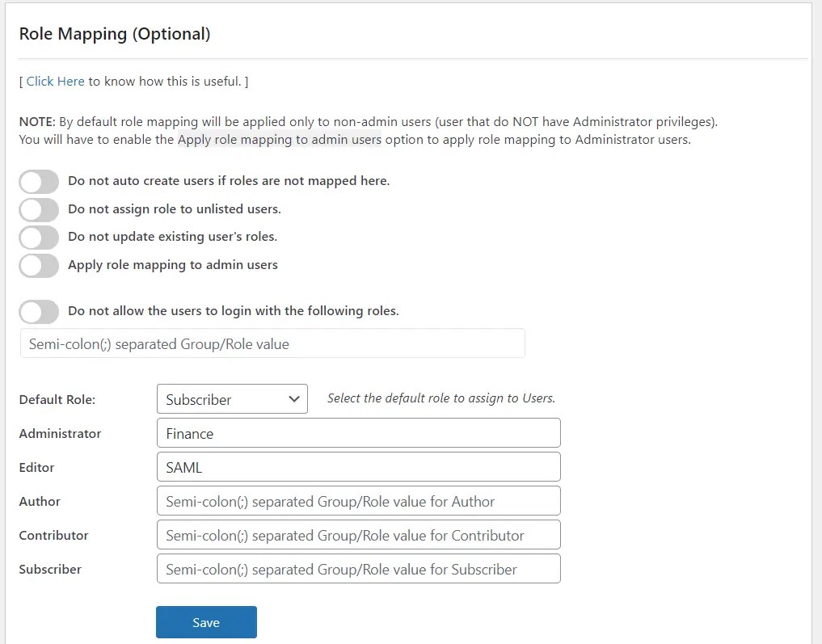This screenshot has width=822, height=644.
Task: Enable "Do not auto create users if roles are not mapped"
Action: point(38,181)
